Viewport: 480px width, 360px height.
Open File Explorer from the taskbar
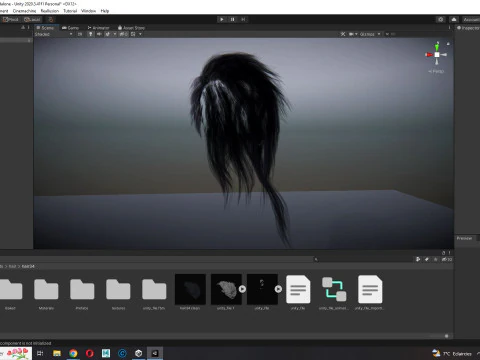[x=57, y=353]
